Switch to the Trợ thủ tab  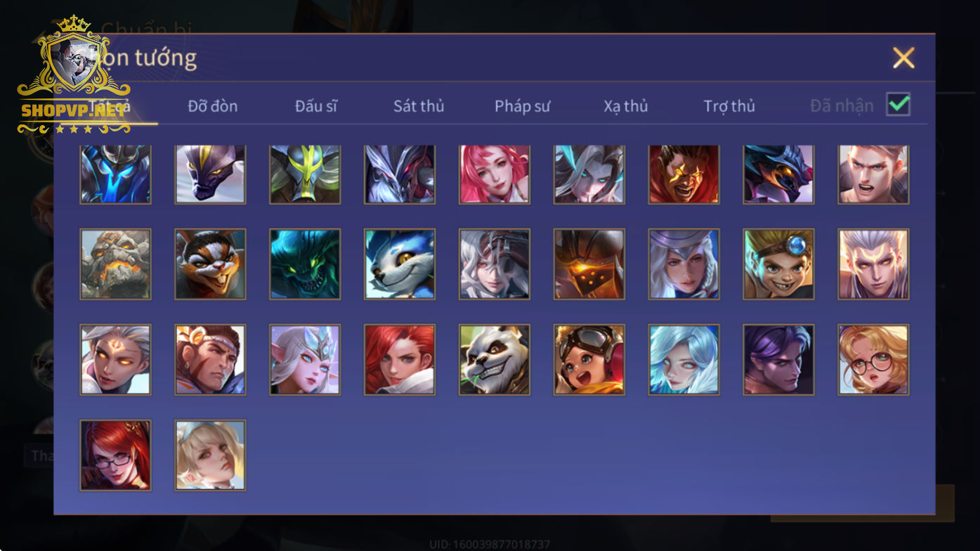[x=729, y=106]
